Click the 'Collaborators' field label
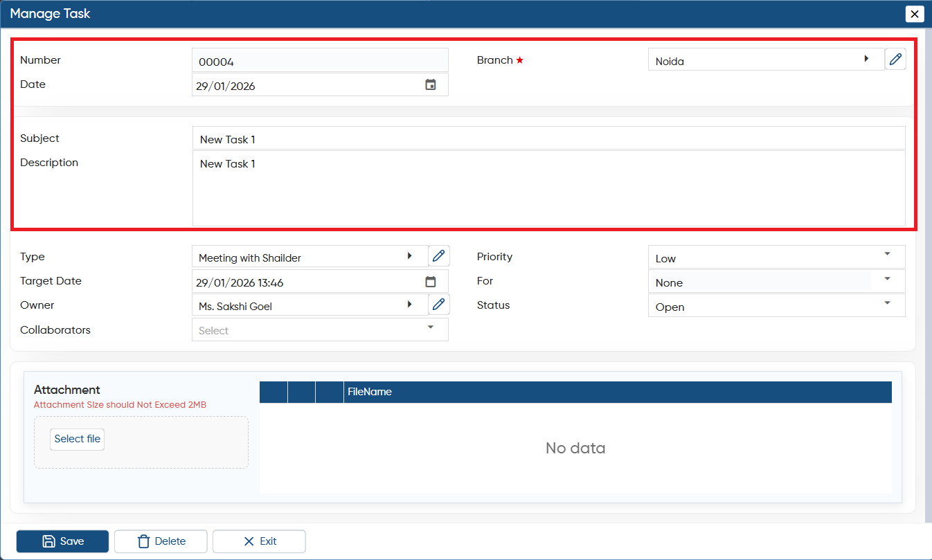Image resolution: width=932 pixels, height=560 pixels. (x=55, y=330)
